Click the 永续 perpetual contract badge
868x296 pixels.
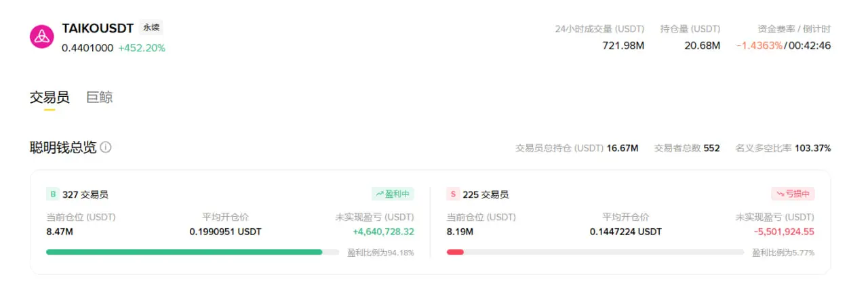(x=151, y=28)
